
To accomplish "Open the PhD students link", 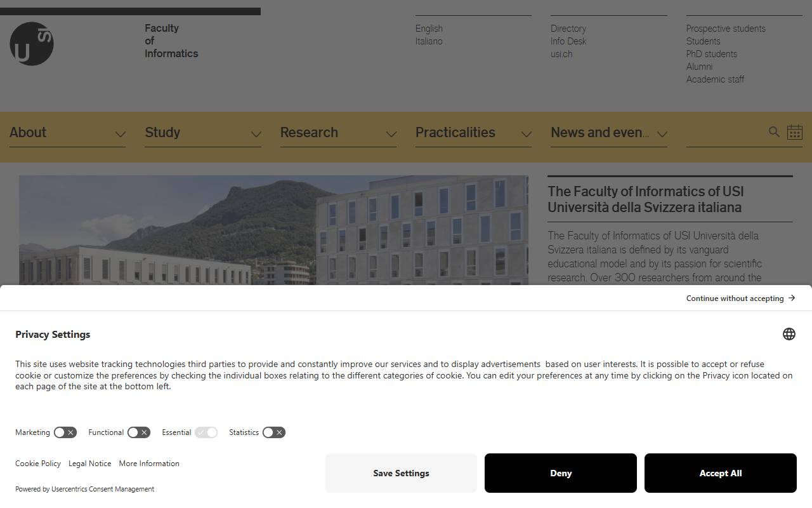I will 712,54.
